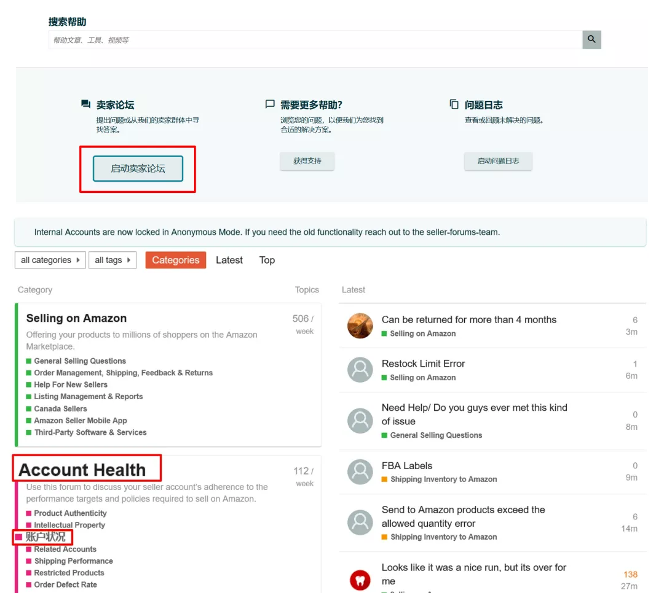Open 'Looks like it was a nice run' topic
Screen dimensions: 664x594
[473, 574]
